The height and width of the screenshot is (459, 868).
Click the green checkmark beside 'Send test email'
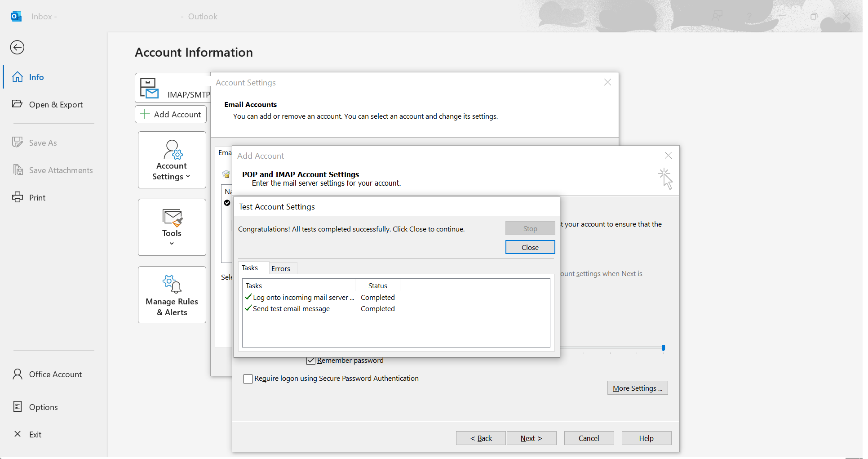point(248,308)
